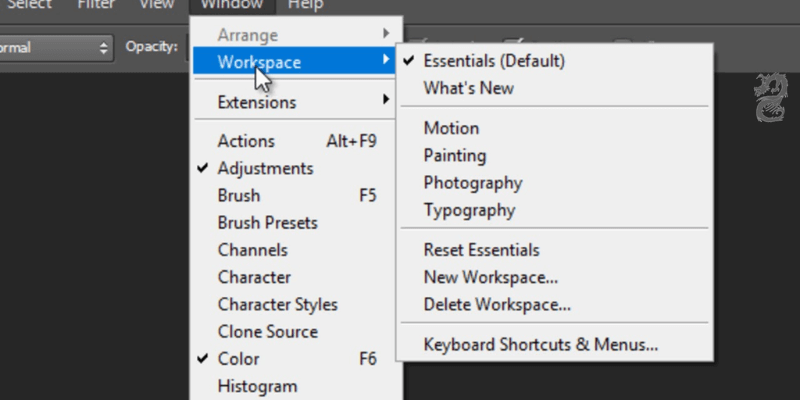Select the Motion workspace

pyautogui.click(x=451, y=129)
